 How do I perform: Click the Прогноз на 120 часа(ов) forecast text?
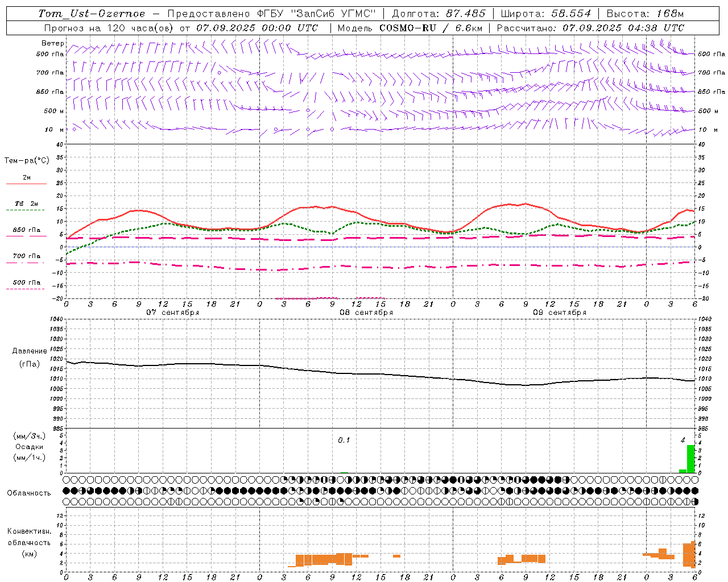[108, 28]
